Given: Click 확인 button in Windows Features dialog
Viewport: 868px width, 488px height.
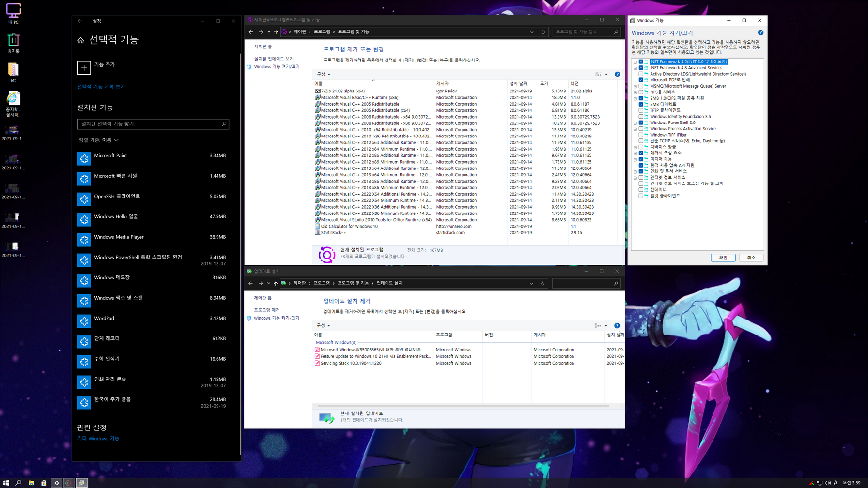Looking at the screenshot, I should click(723, 258).
